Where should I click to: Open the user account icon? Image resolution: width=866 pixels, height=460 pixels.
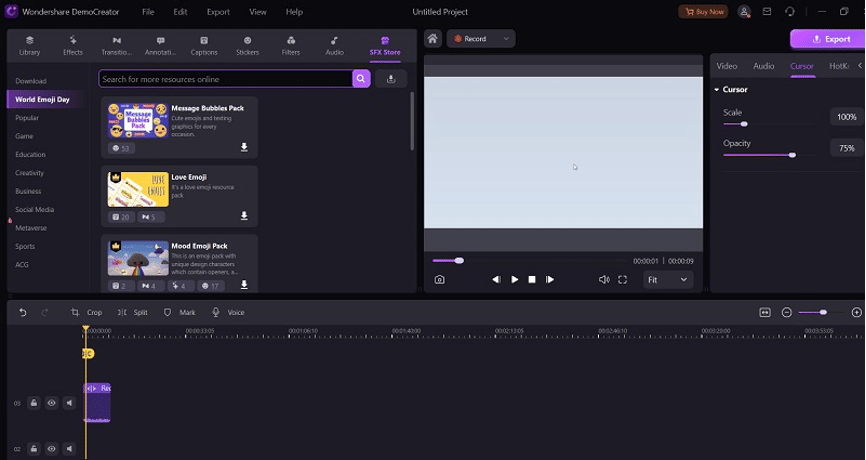tap(744, 12)
